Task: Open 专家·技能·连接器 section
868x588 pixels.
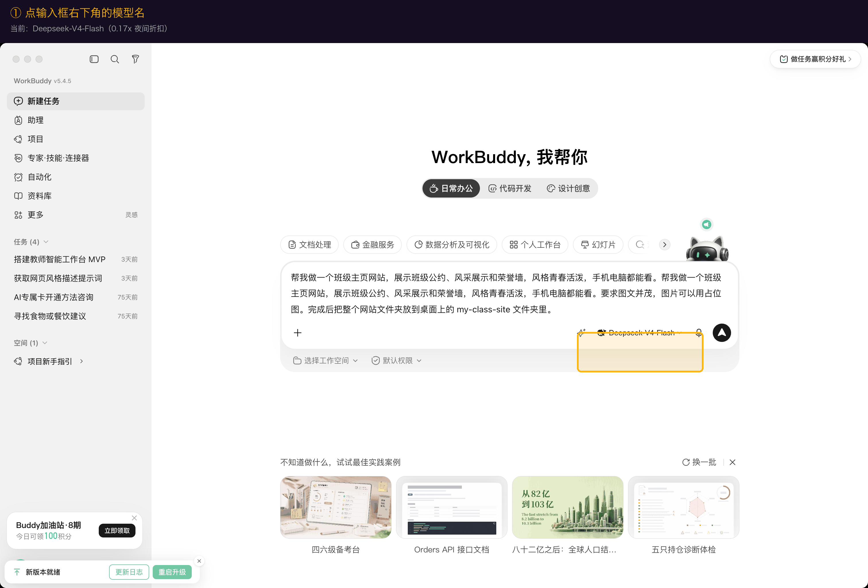Action: (75, 158)
